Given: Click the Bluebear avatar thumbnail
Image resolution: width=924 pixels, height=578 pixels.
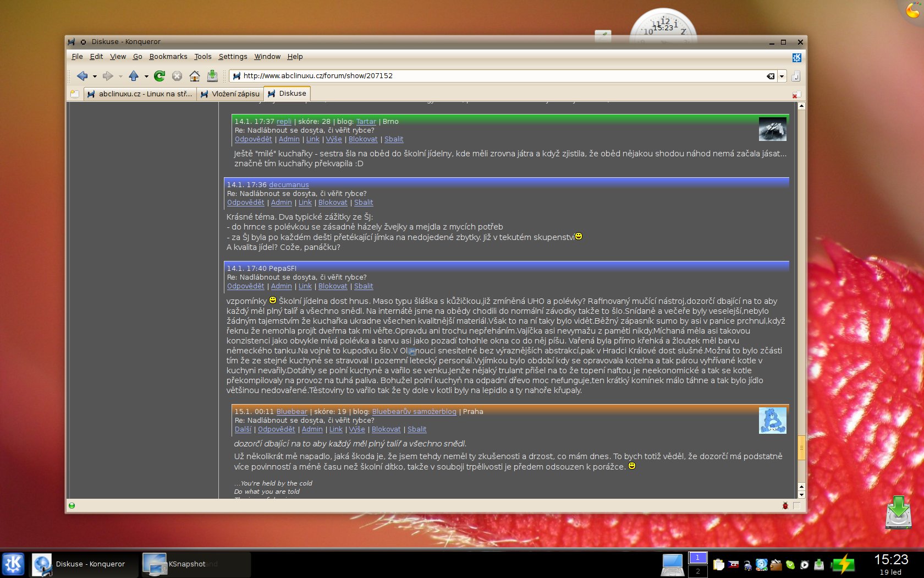Looking at the screenshot, I should [772, 421].
